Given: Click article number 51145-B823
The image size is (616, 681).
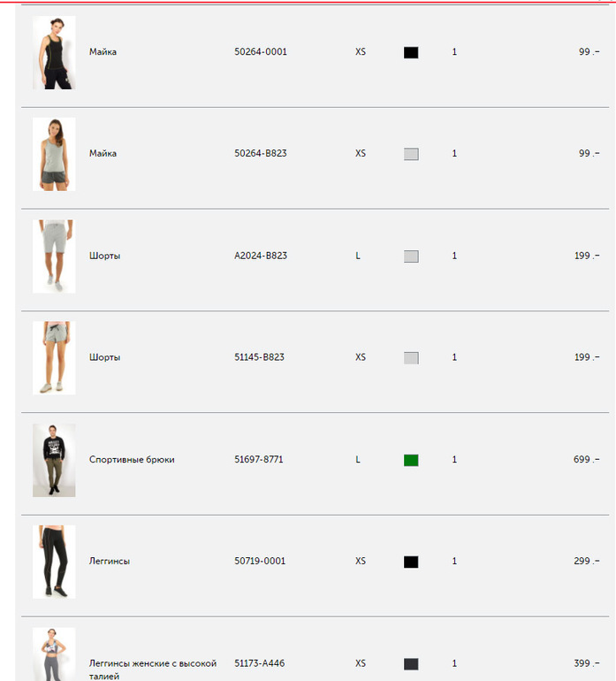Looking at the screenshot, I should coord(259,357).
